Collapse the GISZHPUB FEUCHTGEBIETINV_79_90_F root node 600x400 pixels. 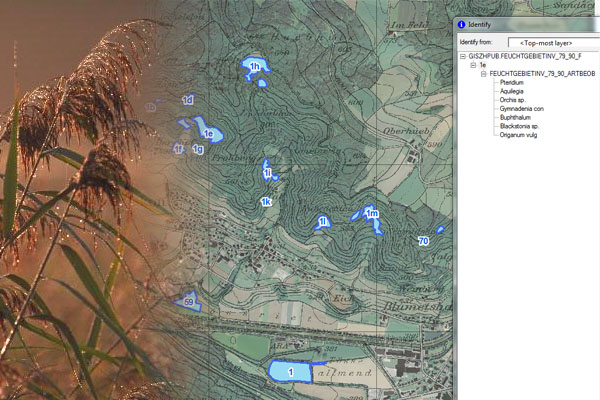click(463, 57)
